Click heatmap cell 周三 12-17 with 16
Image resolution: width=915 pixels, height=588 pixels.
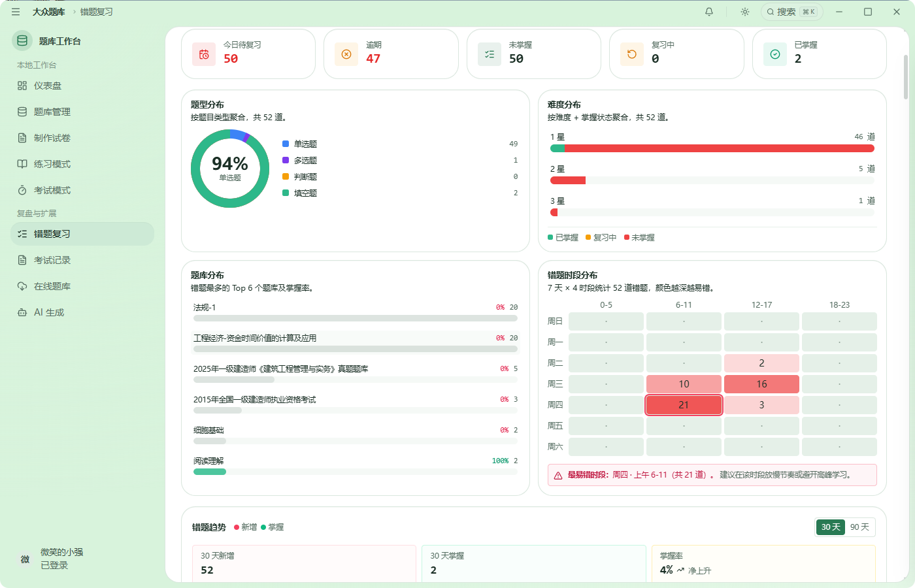[x=761, y=384]
